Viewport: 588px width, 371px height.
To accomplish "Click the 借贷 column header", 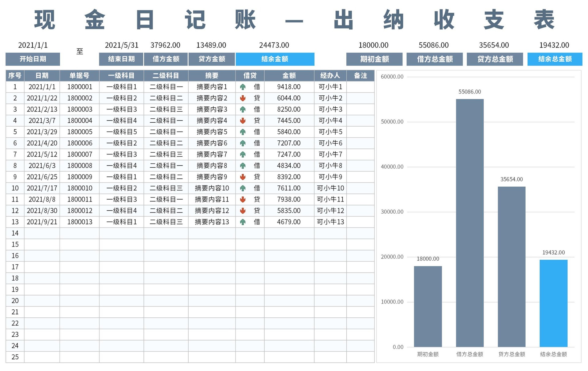I will [x=250, y=76].
